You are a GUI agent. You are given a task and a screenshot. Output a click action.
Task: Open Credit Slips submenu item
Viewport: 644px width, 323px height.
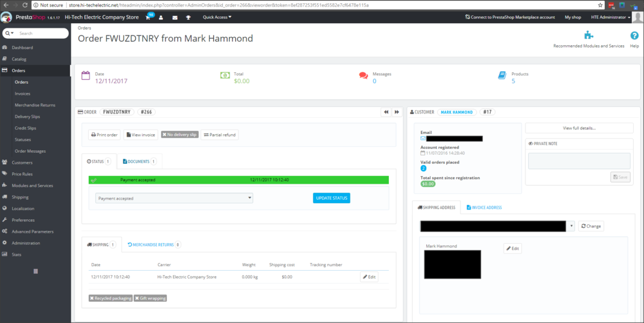click(x=26, y=128)
